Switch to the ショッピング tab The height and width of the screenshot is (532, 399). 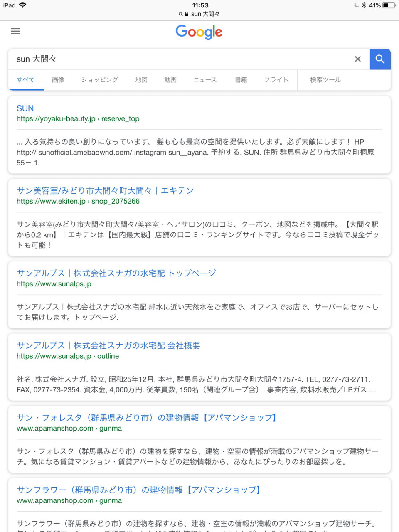point(100,80)
